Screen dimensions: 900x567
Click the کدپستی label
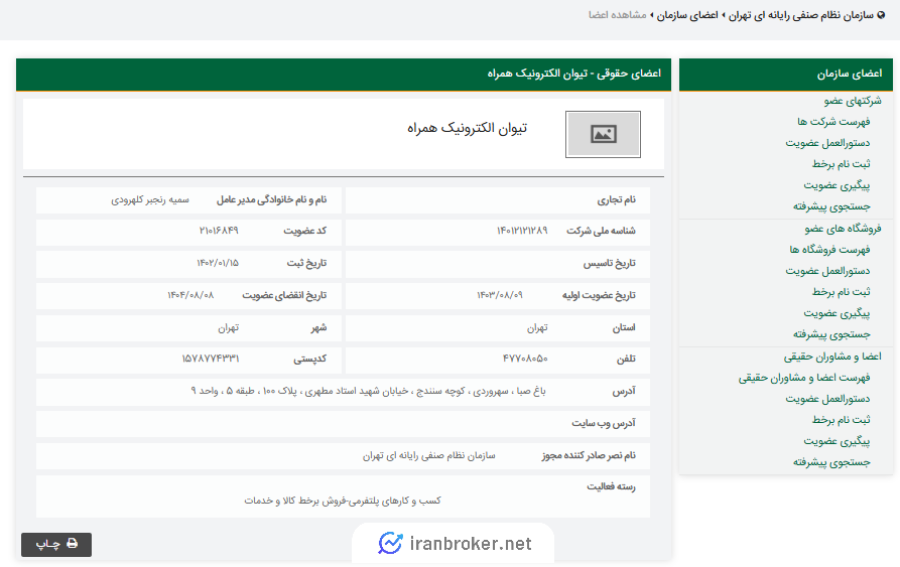click(310, 359)
